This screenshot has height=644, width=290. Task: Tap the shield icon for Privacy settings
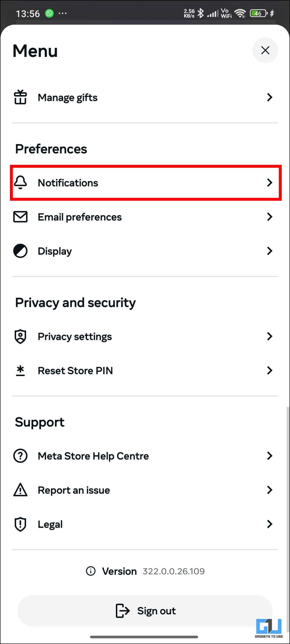(20, 336)
